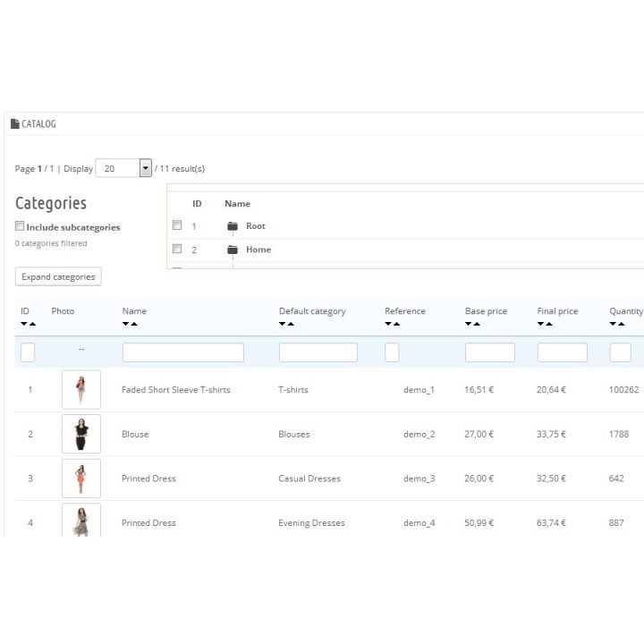Click T-shirts category cell
Image resolution: width=644 pixels, height=644 pixels.
(x=293, y=390)
